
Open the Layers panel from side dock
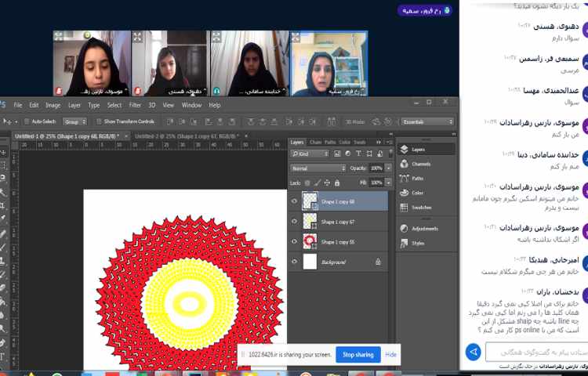pyautogui.click(x=426, y=150)
